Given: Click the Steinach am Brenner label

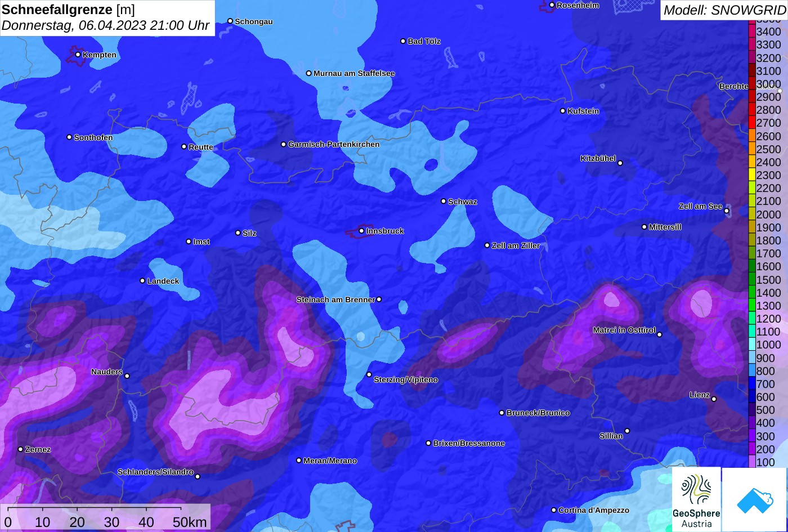Looking at the screenshot, I should 335,300.
